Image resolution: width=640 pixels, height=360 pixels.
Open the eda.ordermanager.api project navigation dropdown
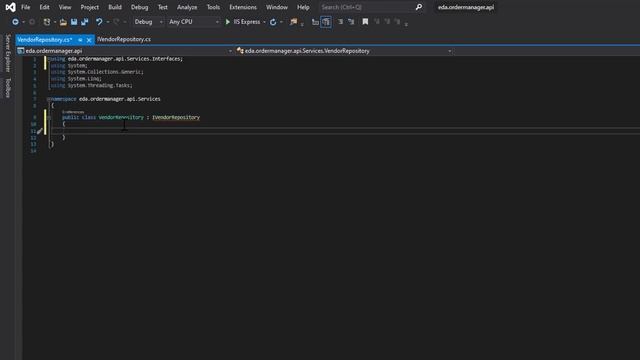point(124,51)
